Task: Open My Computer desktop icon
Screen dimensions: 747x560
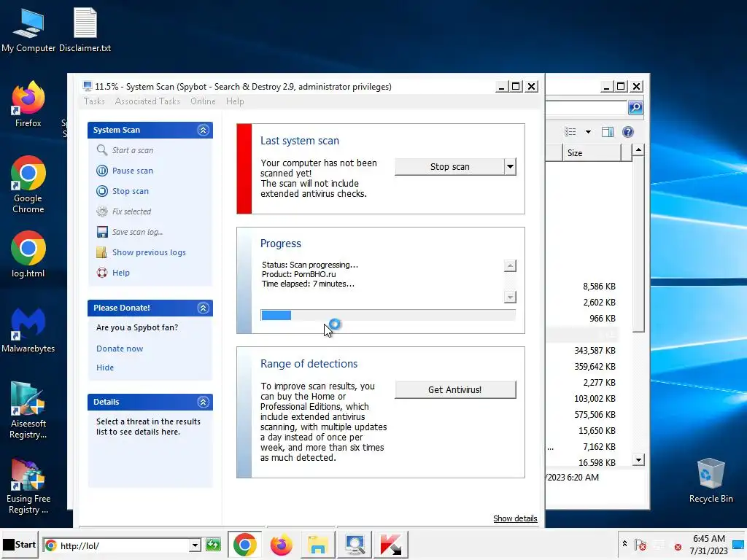Action: coord(28,29)
